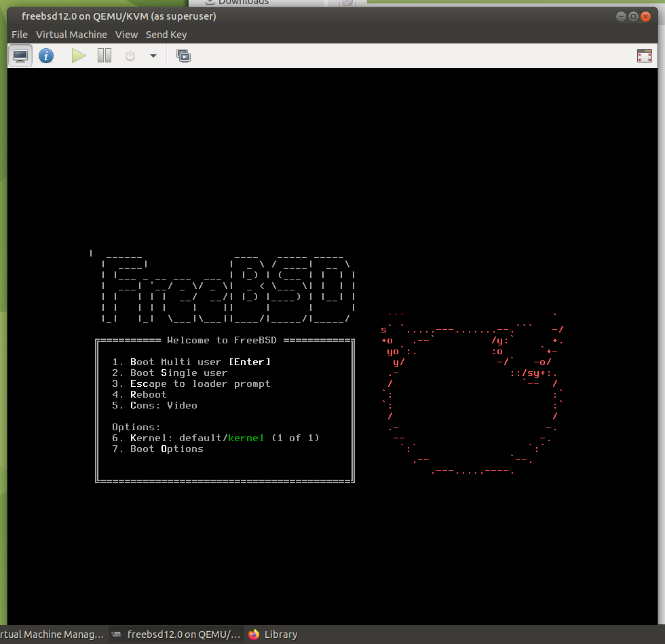The width and height of the screenshot is (665, 644).
Task: Select Kernel default/kernel option line
Action: [x=216, y=438]
